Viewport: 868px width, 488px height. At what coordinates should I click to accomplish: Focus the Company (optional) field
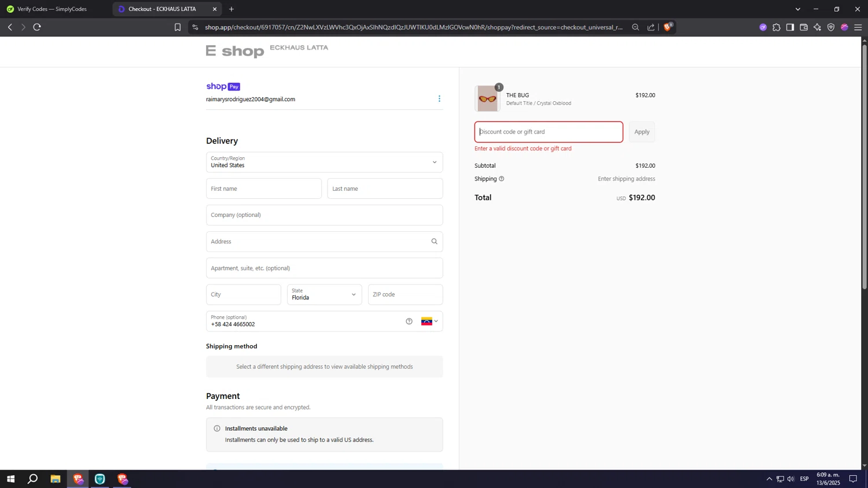(x=324, y=215)
